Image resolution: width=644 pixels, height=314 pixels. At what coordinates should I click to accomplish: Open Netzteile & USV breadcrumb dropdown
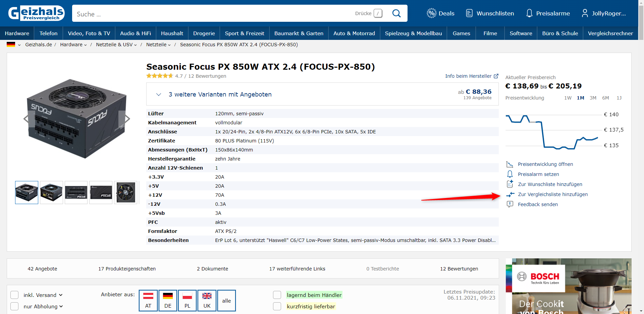point(135,45)
